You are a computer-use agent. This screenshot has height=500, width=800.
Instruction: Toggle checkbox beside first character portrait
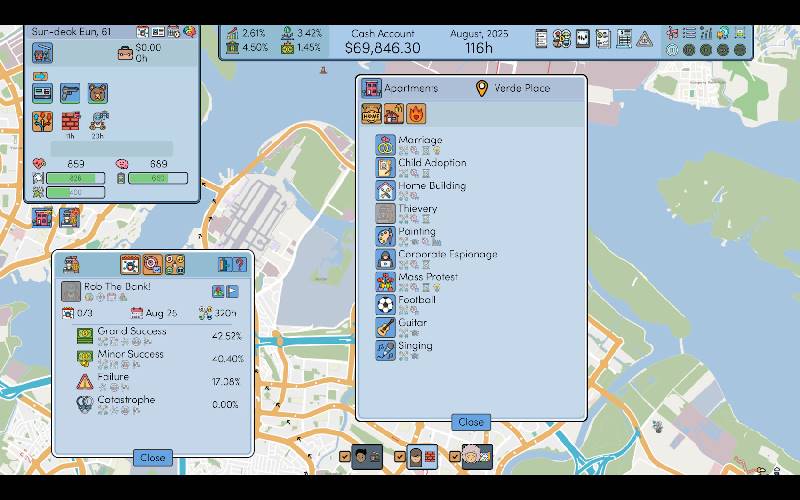pos(345,457)
